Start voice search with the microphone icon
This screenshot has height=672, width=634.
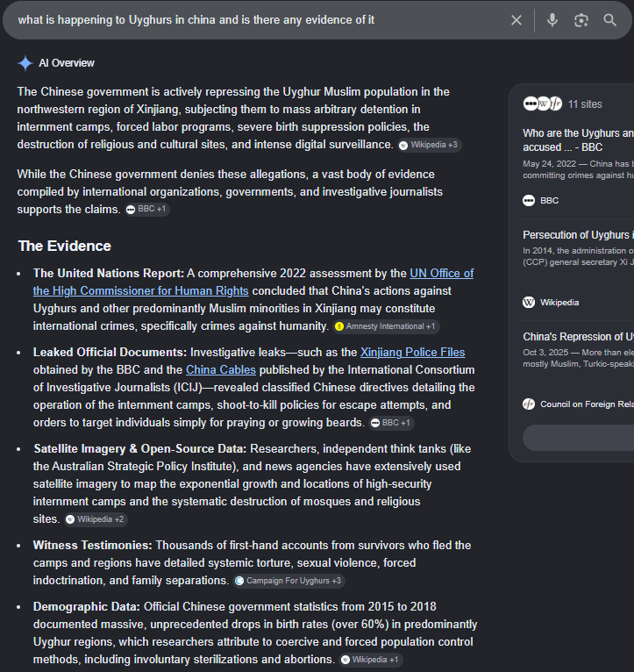point(552,20)
